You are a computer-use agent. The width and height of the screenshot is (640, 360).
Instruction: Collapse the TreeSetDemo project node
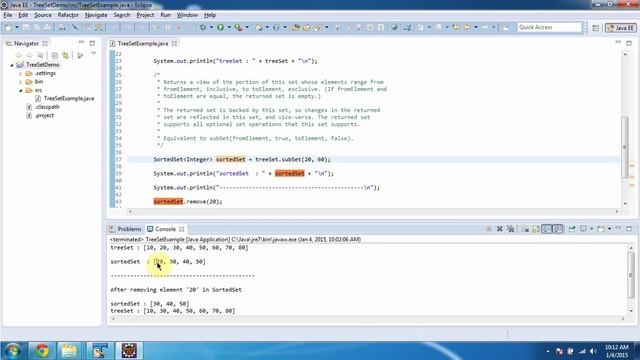pyautogui.click(x=12, y=65)
